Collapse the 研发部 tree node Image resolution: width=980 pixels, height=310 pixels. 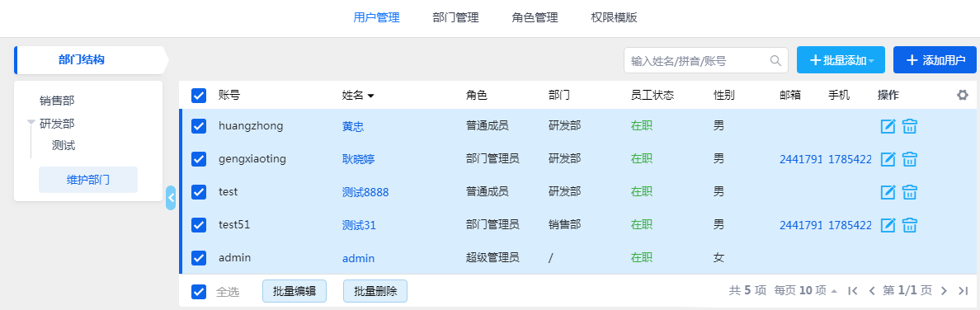(x=31, y=123)
